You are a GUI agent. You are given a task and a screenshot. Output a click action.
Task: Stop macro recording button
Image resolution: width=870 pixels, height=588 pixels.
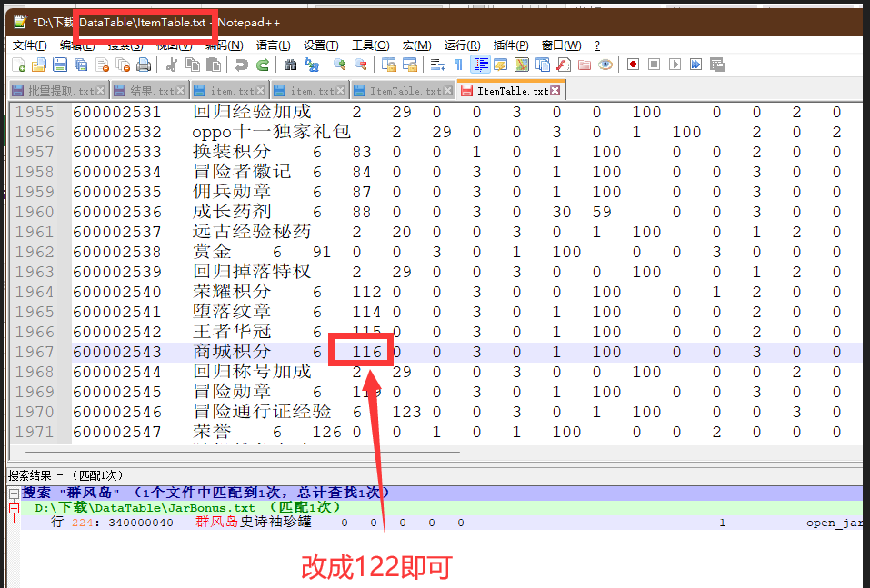pos(655,65)
